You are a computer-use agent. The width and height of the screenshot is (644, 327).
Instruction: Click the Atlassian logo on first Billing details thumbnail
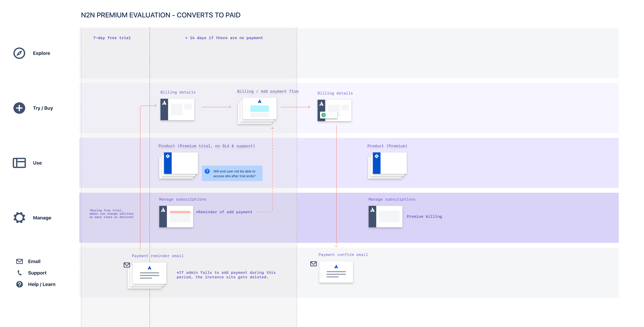tap(164, 103)
